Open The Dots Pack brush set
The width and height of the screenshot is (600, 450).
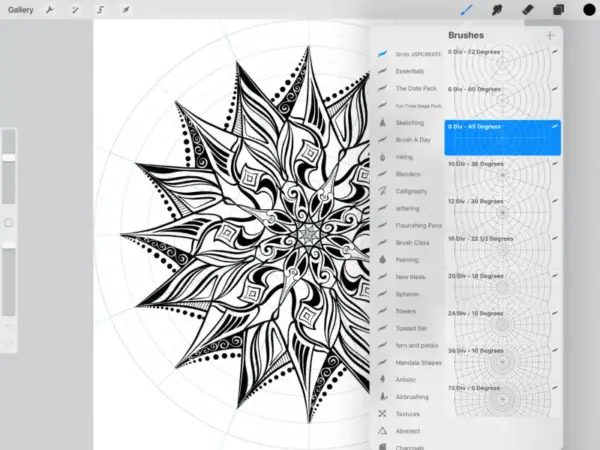tap(409, 88)
